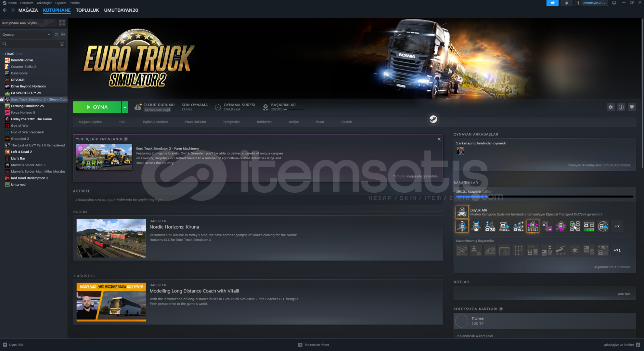Screen dimensions: 644x351
Task: Open the Nordic Horizons: Kiruna news thumbnail
Action: 111,238
